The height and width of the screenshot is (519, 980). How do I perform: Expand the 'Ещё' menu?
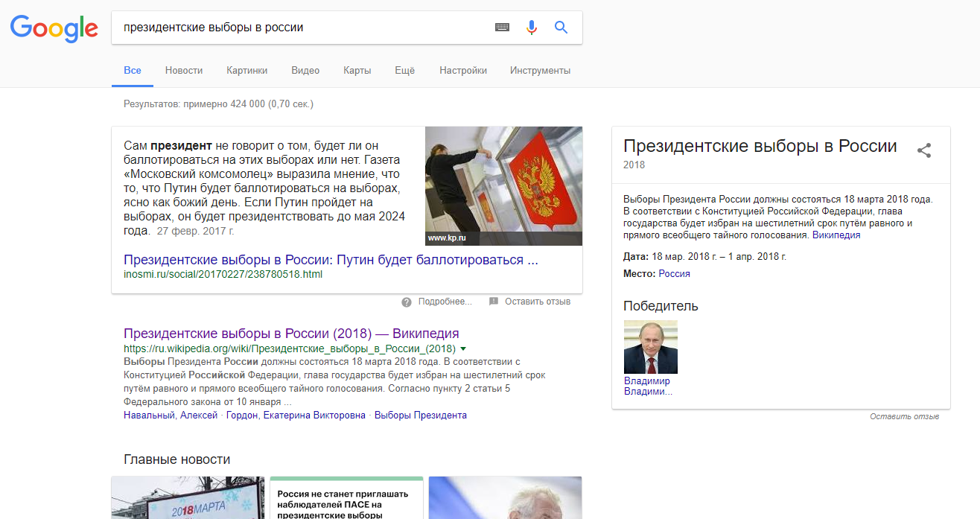404,71
